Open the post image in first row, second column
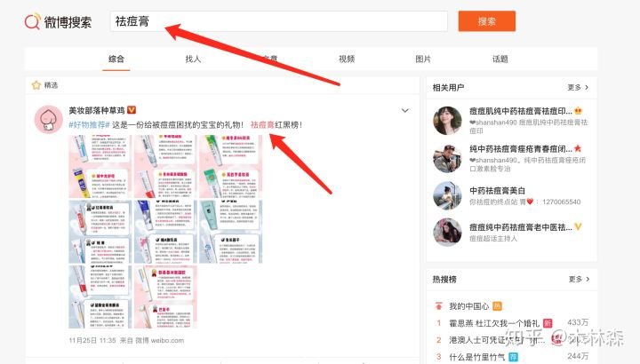This screenshot has height=364, width=640. point(165,166)
